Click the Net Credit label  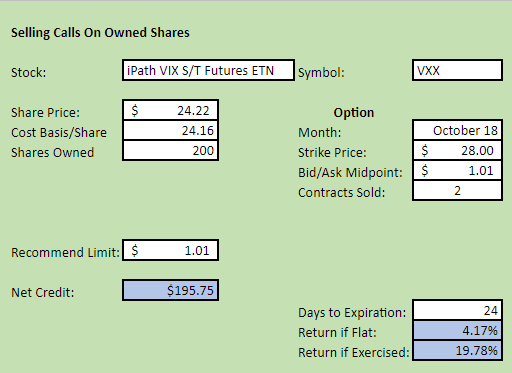pyautogui.click(x=43, y=292)
